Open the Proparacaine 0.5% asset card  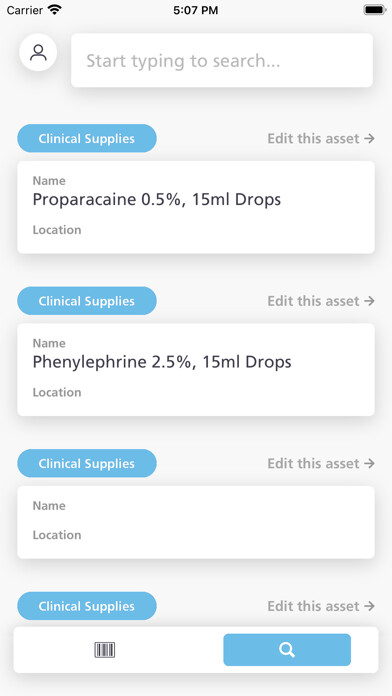196,207
